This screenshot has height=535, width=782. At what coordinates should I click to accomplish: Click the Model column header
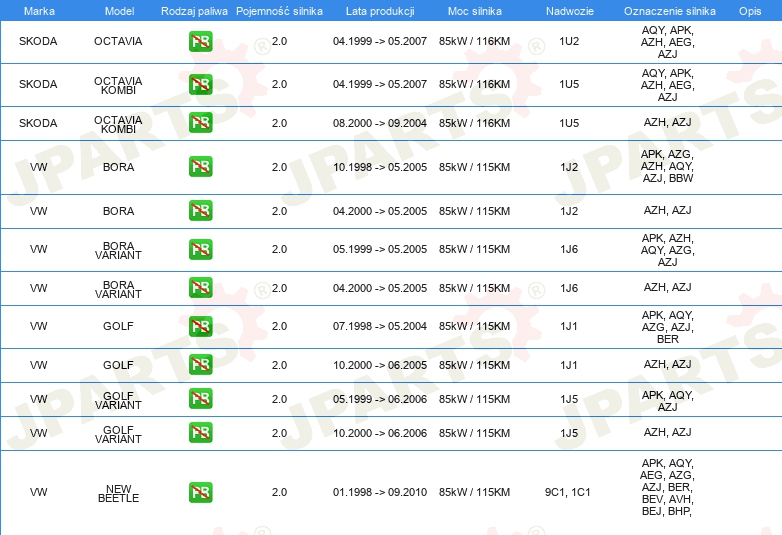(119, 11)
